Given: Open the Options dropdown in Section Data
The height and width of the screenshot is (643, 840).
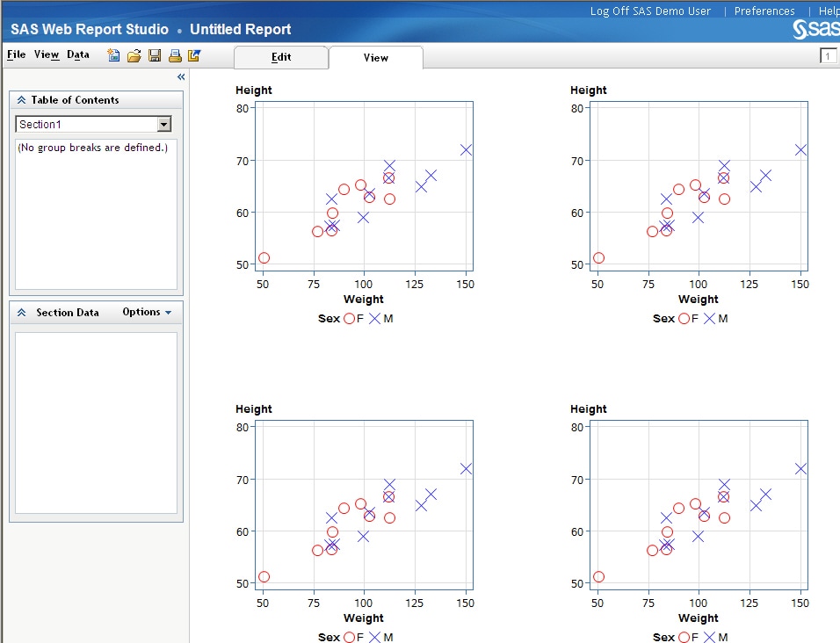Looking at the screenshot, I should (x=147, y=313).
